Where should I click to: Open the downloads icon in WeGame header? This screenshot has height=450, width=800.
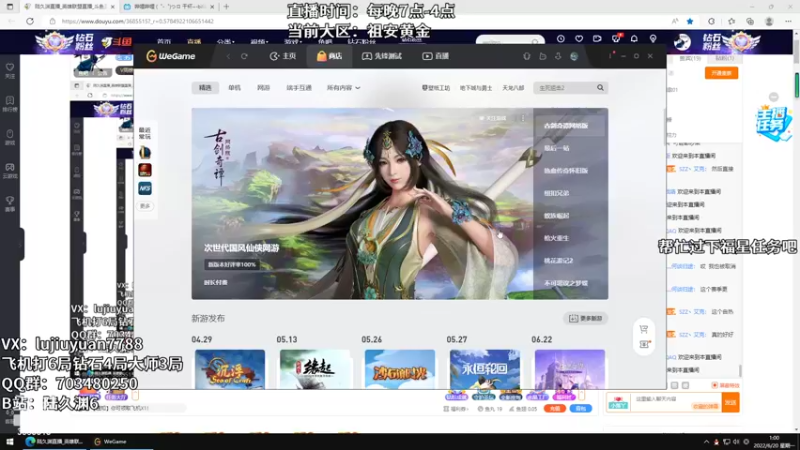coord(558,56)
